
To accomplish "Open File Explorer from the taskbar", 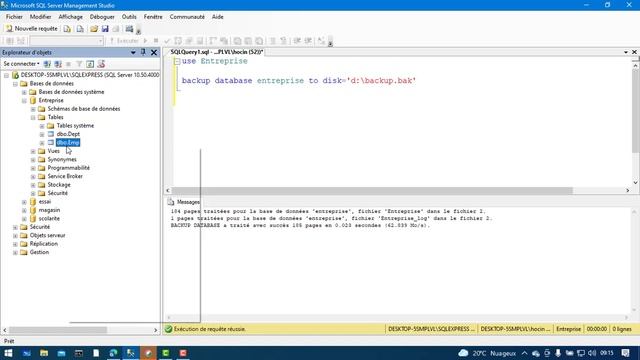I will [x=44, y=353].
